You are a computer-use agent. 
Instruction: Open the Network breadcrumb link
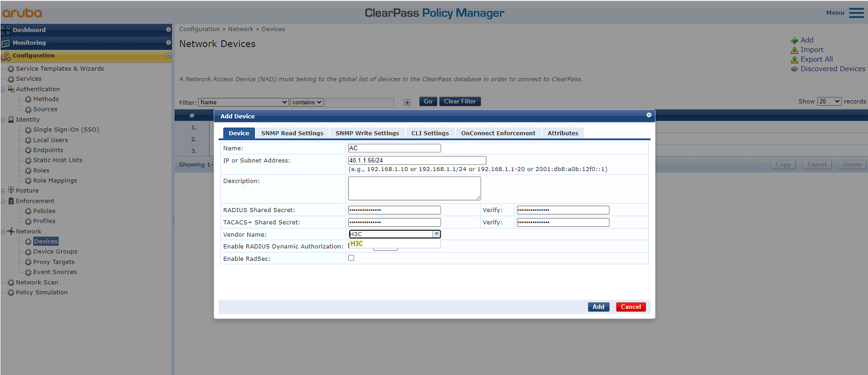coord(241,29)
